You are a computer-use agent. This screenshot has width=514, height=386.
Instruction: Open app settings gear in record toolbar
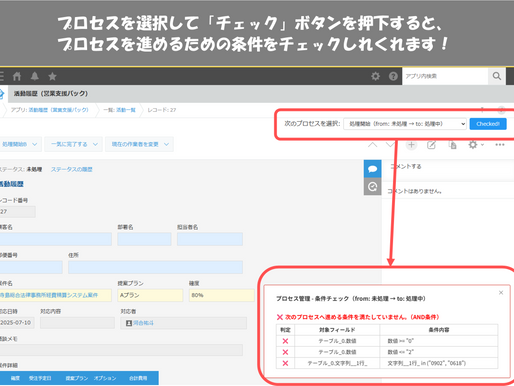pyautogui.click(x=476, y=145)
